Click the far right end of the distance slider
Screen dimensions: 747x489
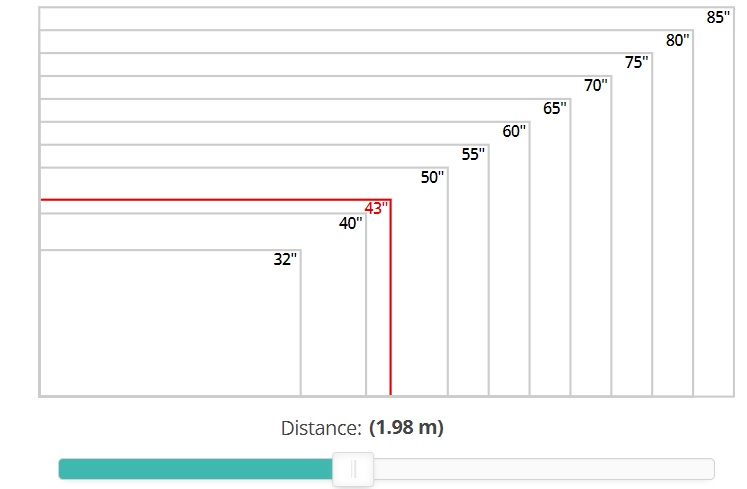(712, 469)
